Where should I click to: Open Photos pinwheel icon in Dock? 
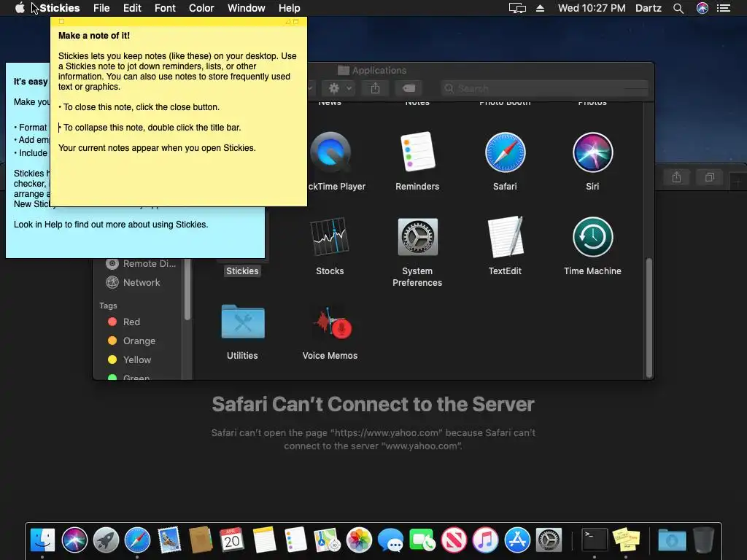pyautogui.click(x=359, y=540)
